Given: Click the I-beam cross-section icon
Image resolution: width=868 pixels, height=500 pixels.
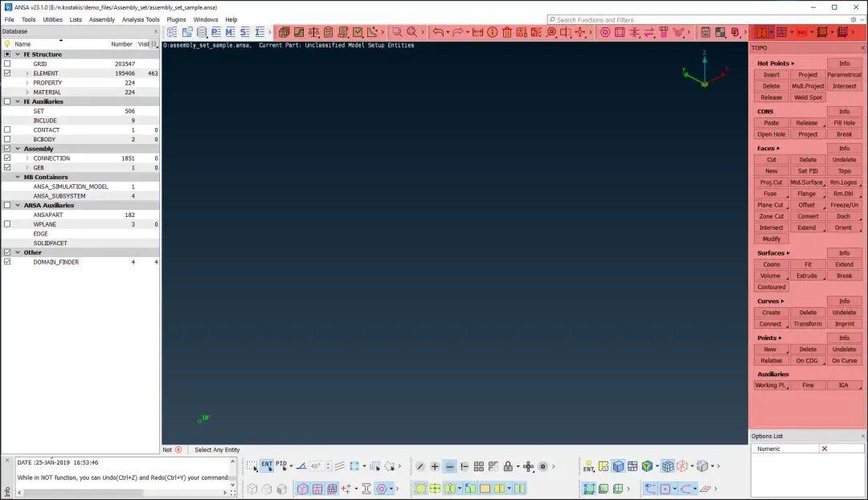Looking at the screenshot, I should pyautogui.click(x=366, y=489).
